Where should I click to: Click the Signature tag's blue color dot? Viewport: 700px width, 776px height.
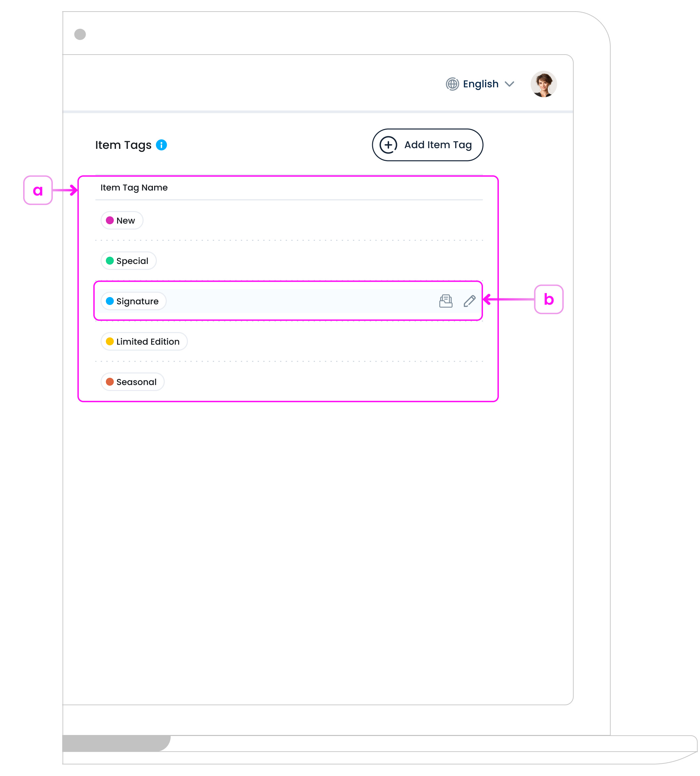109,301
